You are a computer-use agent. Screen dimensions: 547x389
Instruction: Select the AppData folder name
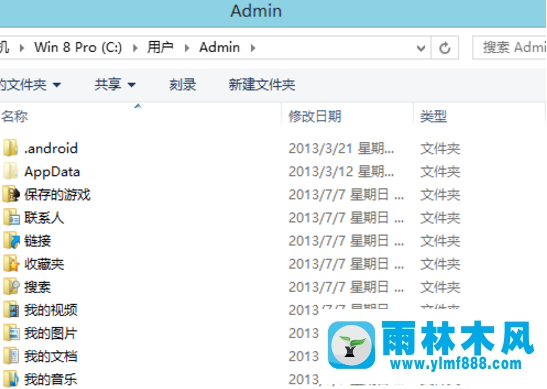(x=52, y=172)
